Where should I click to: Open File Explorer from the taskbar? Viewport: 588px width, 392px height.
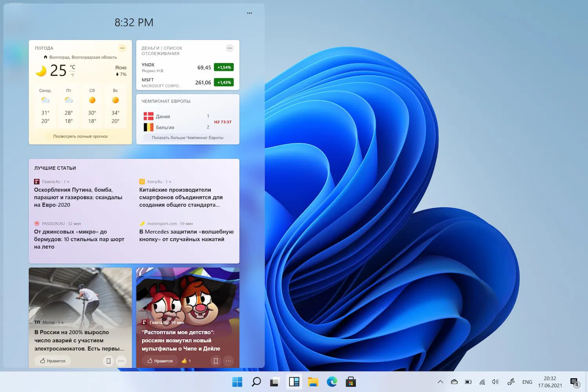coord(313,382)
